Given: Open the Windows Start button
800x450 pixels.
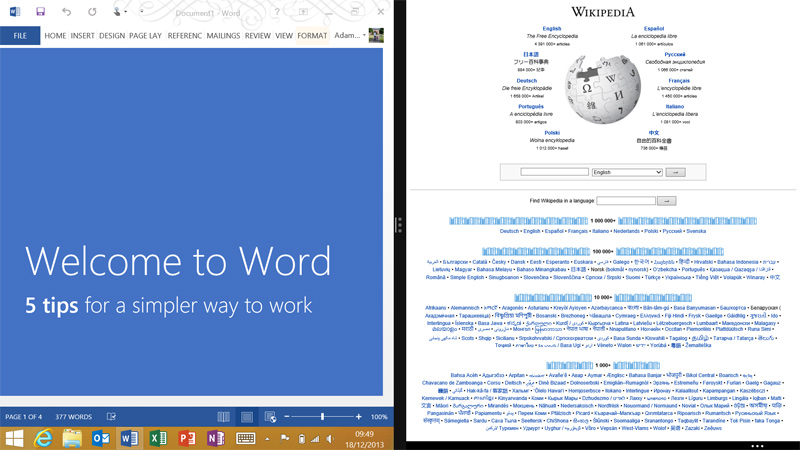Looking at the screenshot, I should click(14, 438).
